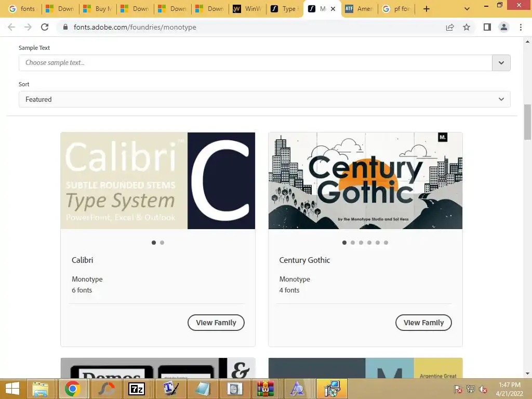Viewport: 532px width, 399px height.
Task: Open Chrome's three-dot menu
Action: point(521,27)
